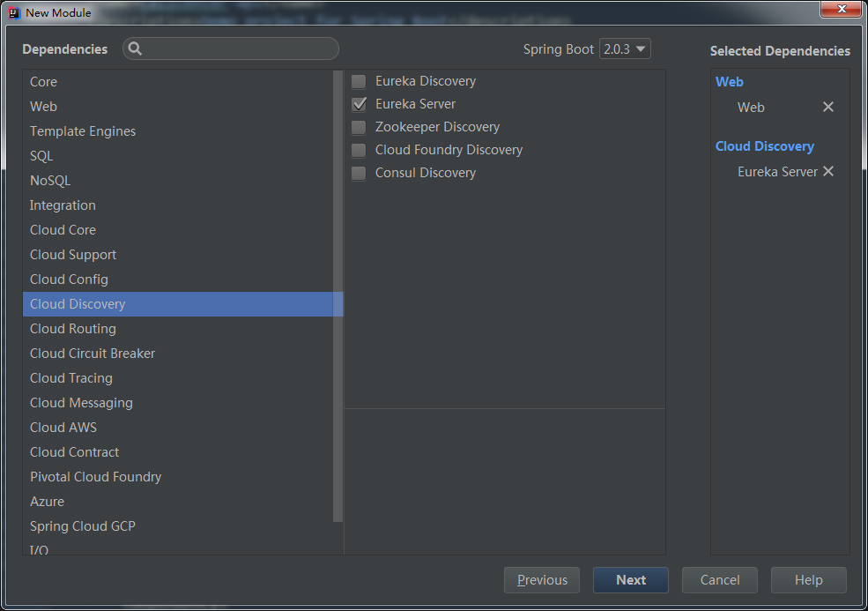Choose the NoSQL category
The width and height of the screenshot is (868, 611).
tap(178, 181)
